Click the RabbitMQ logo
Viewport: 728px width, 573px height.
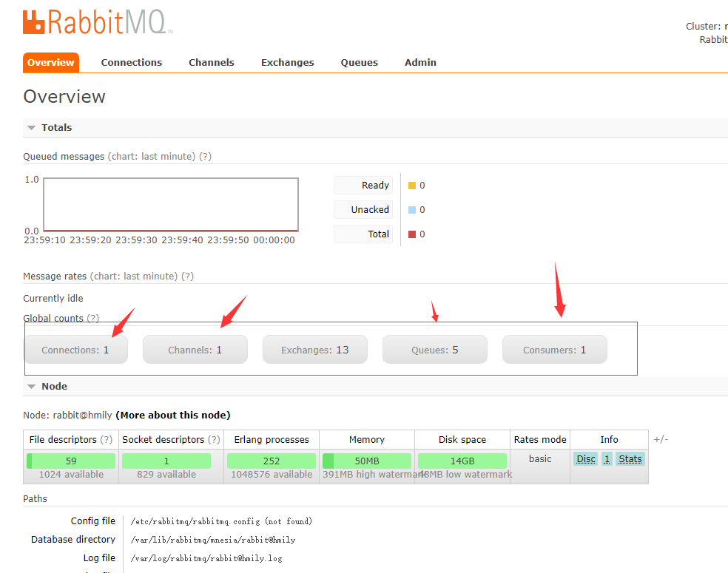tap(98, 21)
